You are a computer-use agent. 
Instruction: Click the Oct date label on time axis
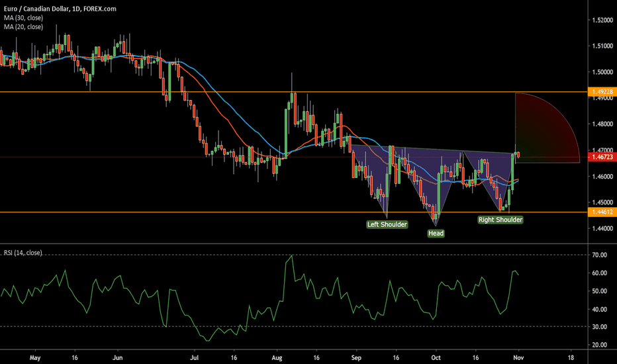point(436,357)
